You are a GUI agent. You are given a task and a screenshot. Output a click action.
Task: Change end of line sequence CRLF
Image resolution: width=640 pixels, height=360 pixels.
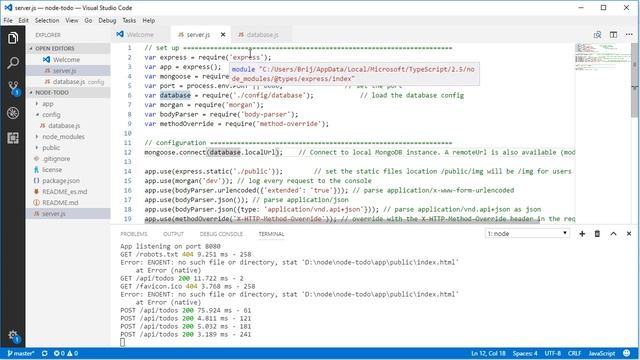click(574, 353)
